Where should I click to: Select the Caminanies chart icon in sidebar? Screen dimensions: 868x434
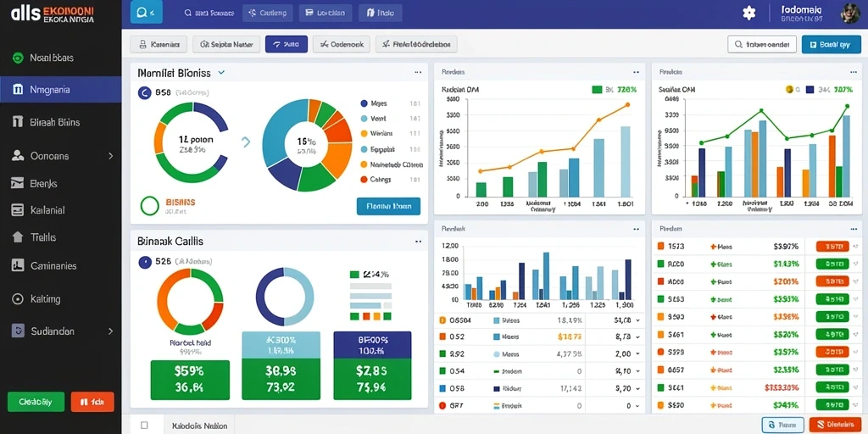point(18,265)
